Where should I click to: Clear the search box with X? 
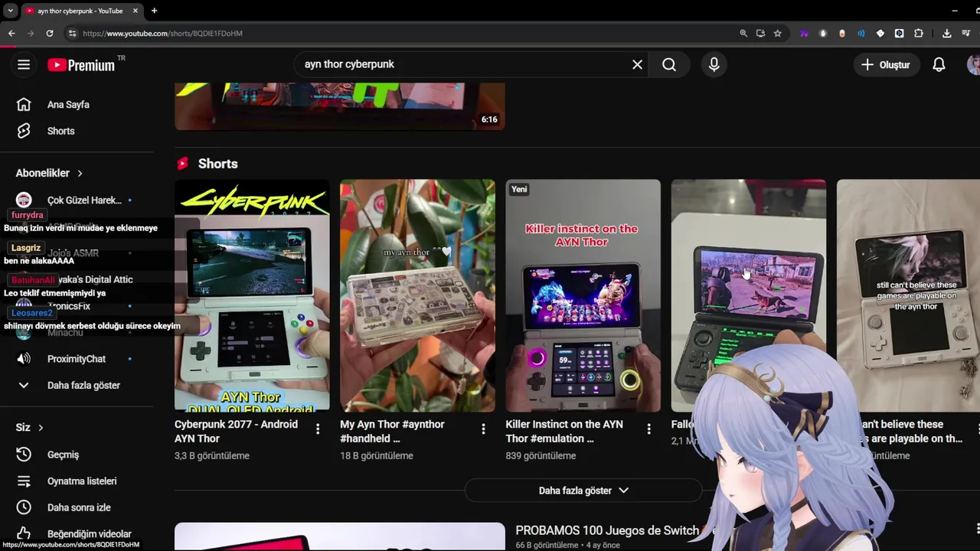pos(637,65)
